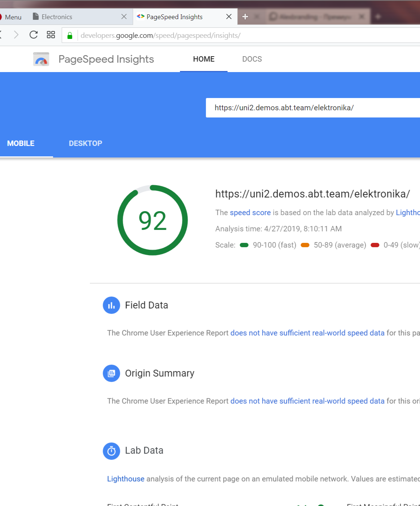This screenshot has height=506, width=420.
Task: Close the PageSpeed Insights tab
Action: coord(229,17)
